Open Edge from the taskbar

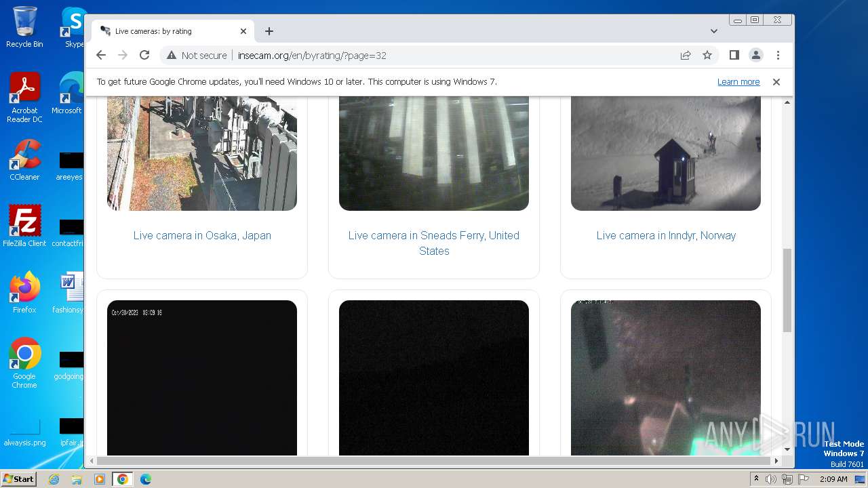tap(145, 479)
